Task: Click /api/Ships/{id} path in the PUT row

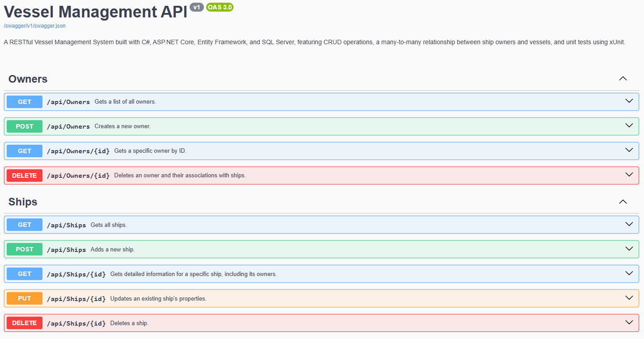Action: pos(76,298)
